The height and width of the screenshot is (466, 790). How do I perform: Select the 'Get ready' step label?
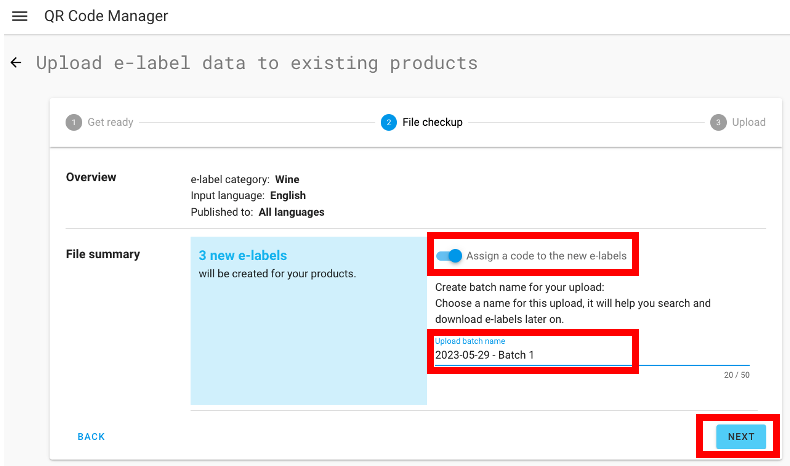(x=110, y=122)
